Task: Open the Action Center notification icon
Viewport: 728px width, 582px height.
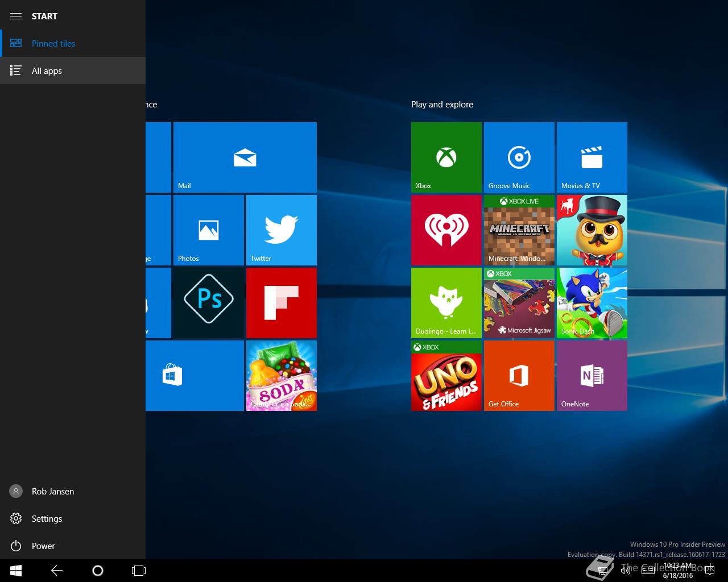Action: (x=709, y=571)
